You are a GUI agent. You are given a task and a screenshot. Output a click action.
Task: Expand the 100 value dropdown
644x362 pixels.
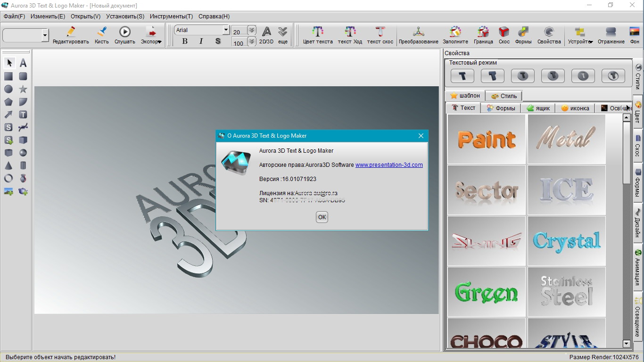(x=252, y=41)
